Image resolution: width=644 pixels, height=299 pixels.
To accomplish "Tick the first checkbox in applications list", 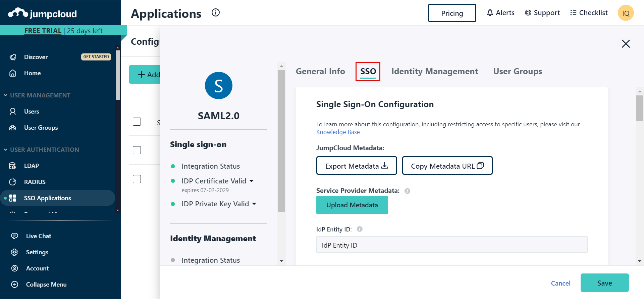I will point(137,122).
